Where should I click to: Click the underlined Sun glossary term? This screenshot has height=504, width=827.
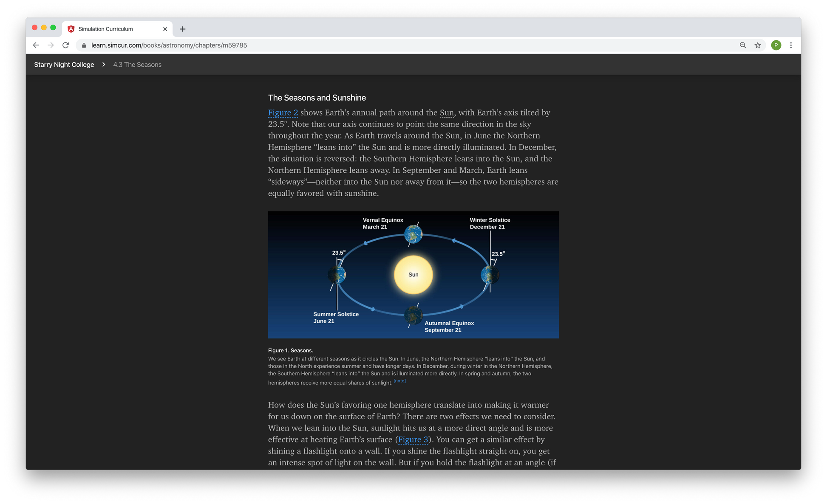[x=447, y=113]
